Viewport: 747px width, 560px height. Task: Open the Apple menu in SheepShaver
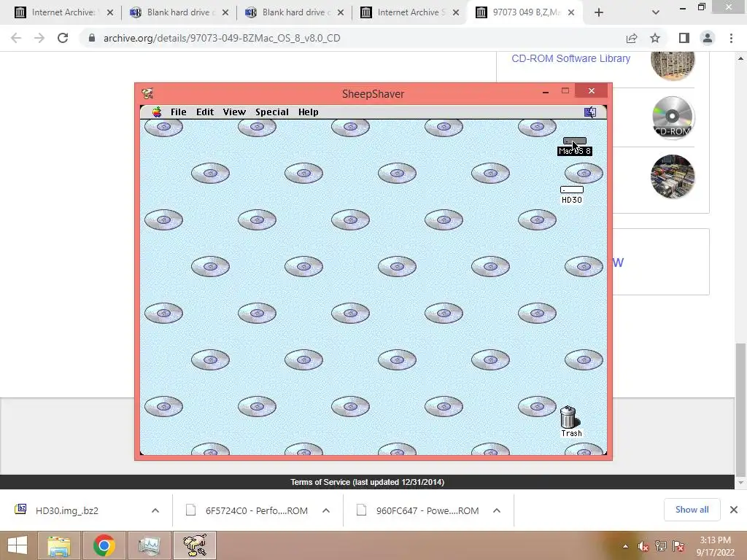pyautogui.click(x=157, y=112)
